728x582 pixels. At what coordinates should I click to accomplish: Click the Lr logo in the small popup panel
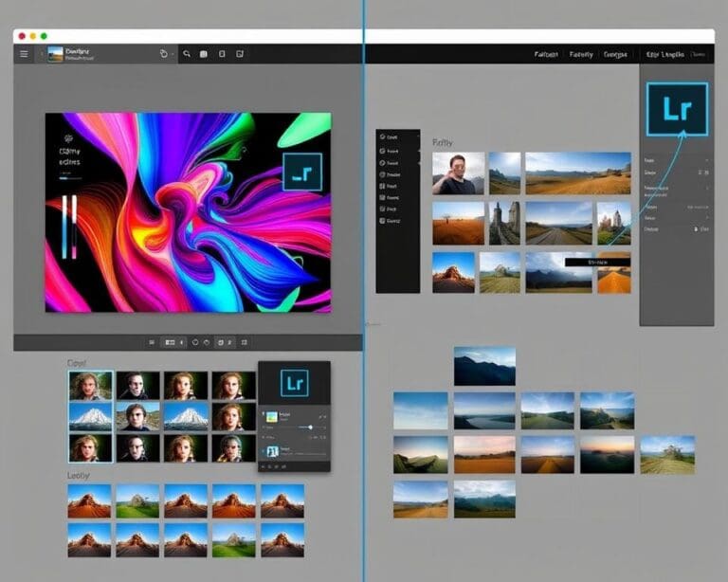point(295,383)
